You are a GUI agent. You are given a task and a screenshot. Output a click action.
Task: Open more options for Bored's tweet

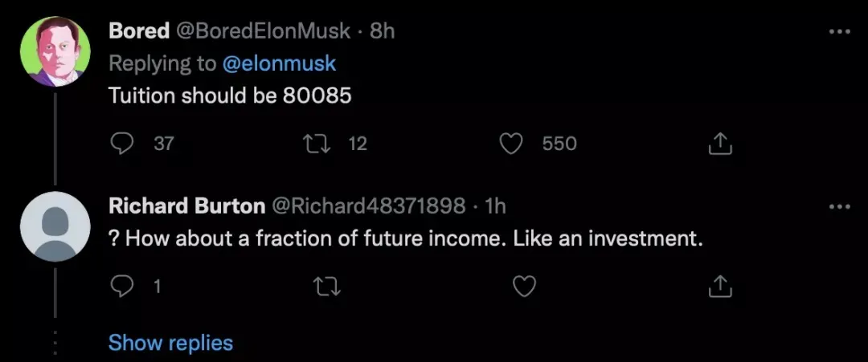click(839, 31)
